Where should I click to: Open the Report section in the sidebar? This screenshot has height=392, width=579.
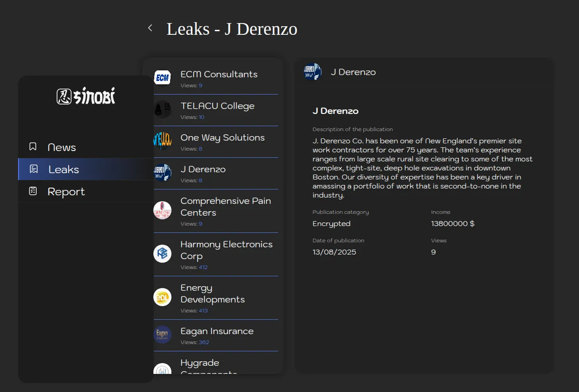pyautogui.click(x=66, y=192)
